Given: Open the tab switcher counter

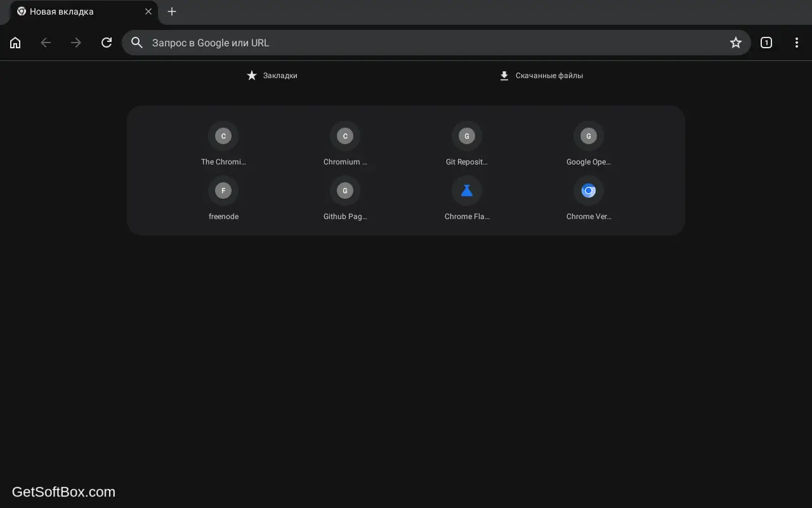Looking at the screenshot, I should coord(766,43).
